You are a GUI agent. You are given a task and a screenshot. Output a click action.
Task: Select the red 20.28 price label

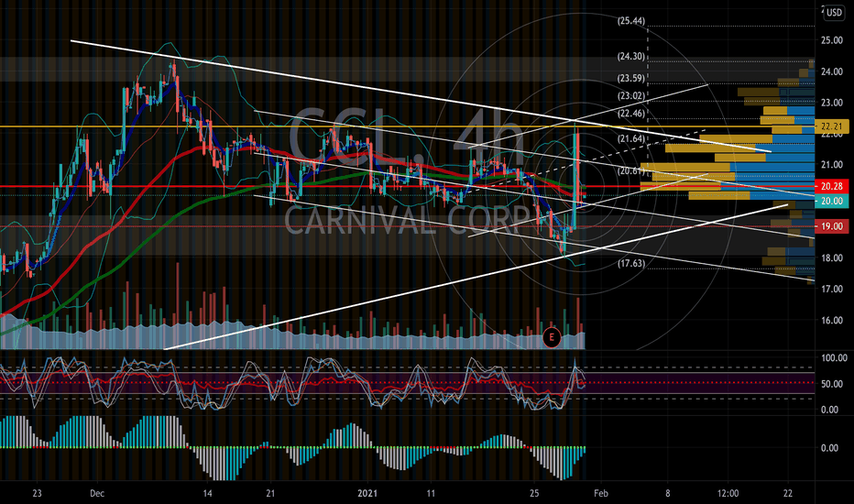click(832, 186)
